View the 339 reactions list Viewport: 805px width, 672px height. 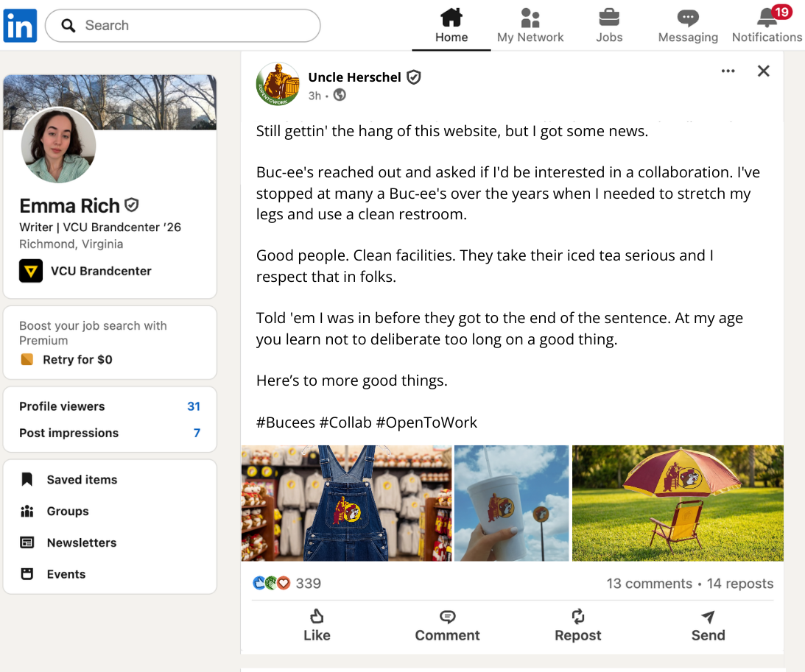pyautogui.click(x=308, y=583)
